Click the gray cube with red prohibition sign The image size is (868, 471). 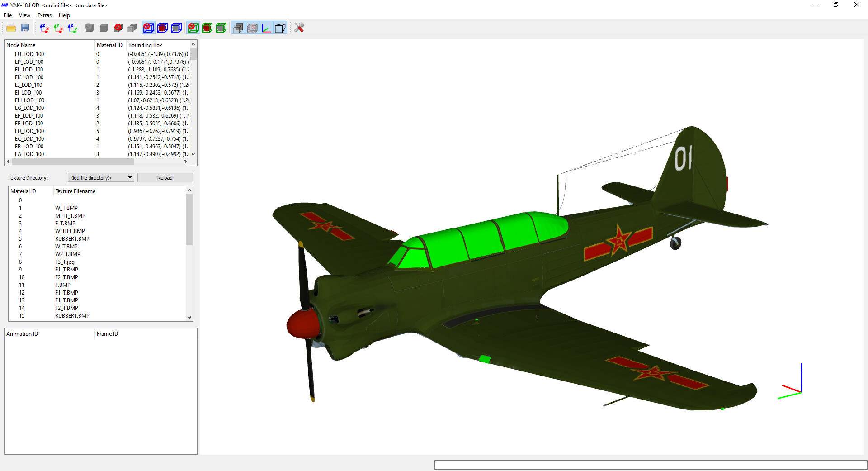(118, 28)
